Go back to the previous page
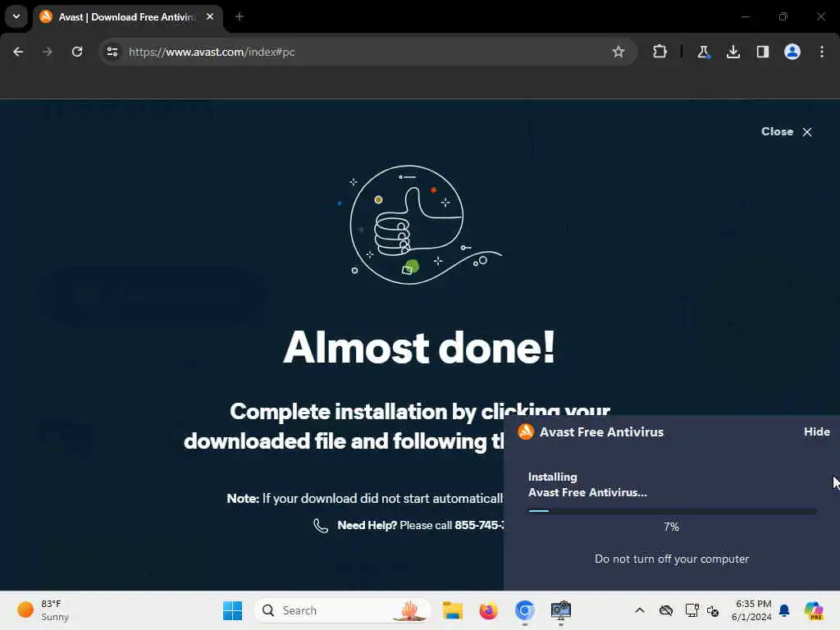Viewport: 840px width, 630px height. pos(18,52)
